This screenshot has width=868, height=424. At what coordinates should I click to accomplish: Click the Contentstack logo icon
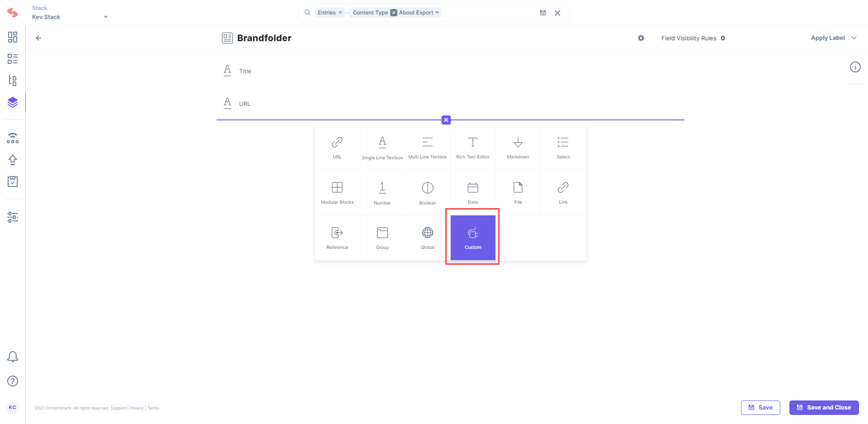click(13, 13)
